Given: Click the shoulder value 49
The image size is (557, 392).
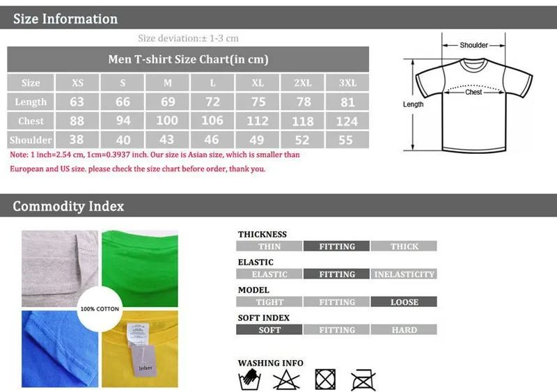Looking at the screenshot, I should click(258, 140).
